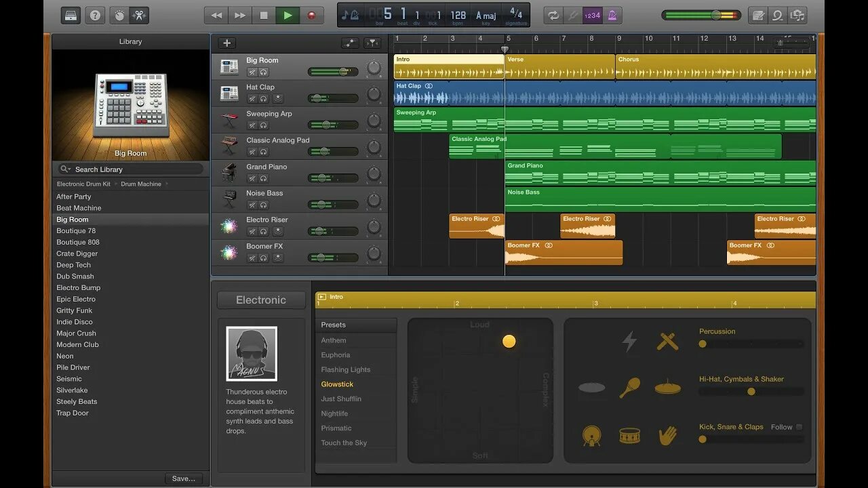The width and height of the screenshot is (868, 488).
Task: Solo the Grand Piano track
Action: [x=264, y=178]
